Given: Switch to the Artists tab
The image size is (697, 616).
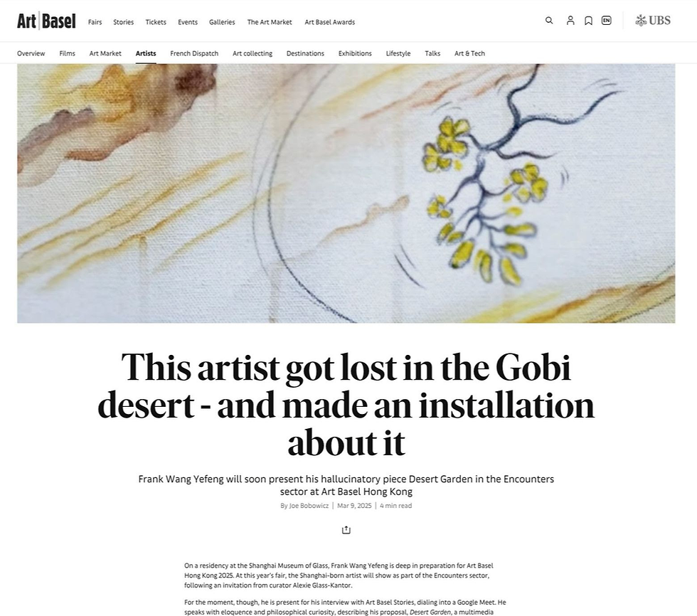Looking at the screenshot, I should (x=145, y=53).
